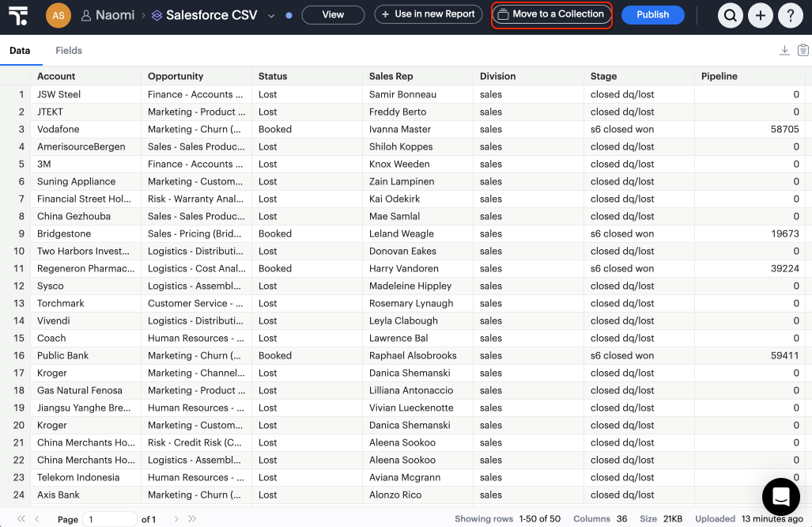The image size is (812, 527).
Task: Open the chat bubble in the bottom-right
Action: 780,497
